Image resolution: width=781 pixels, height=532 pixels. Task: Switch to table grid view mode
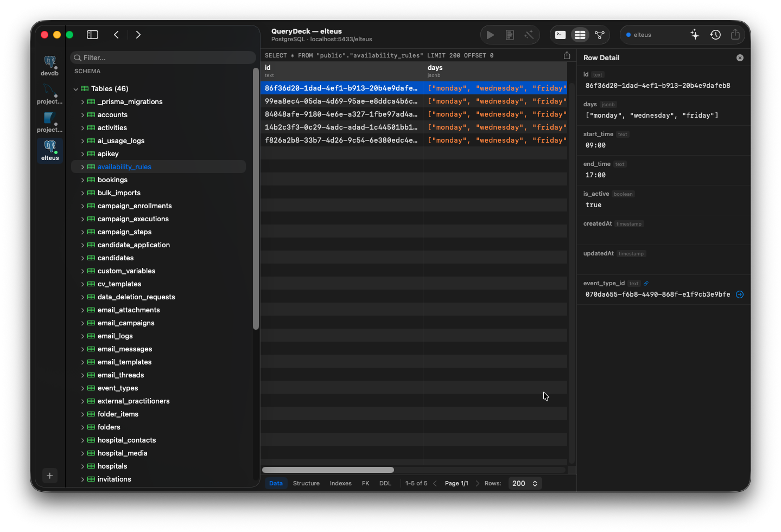click(x=580, y=35)
